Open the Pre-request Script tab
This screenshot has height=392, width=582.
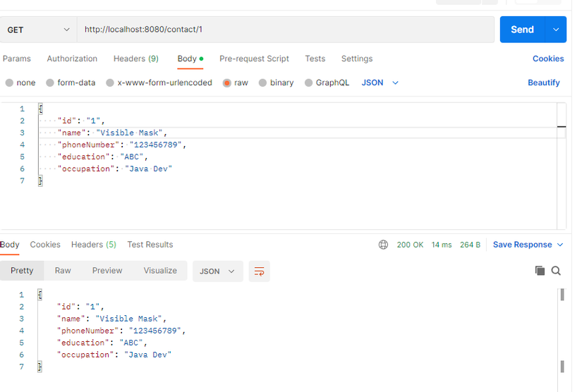[x=254, y=59]
